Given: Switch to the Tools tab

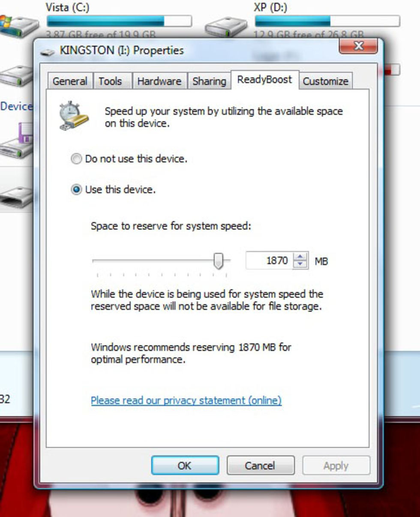Looking at the screenshot, I should point(110,81).
